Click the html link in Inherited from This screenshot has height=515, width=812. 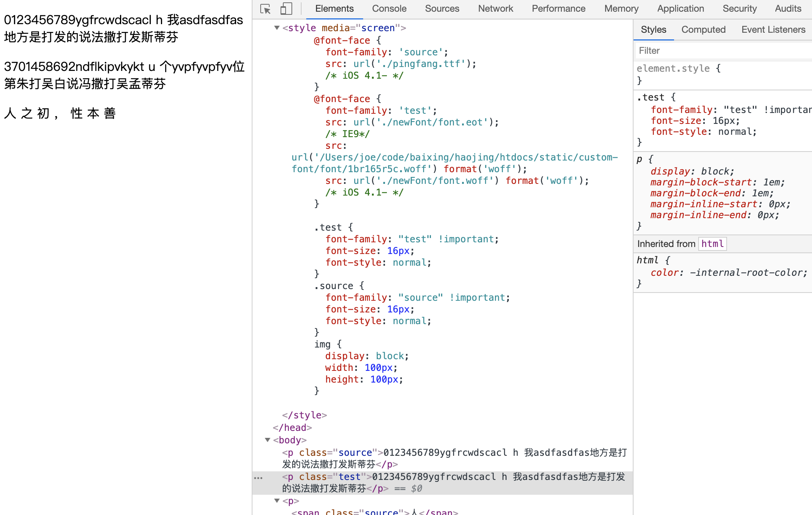[x=712, y=244]
